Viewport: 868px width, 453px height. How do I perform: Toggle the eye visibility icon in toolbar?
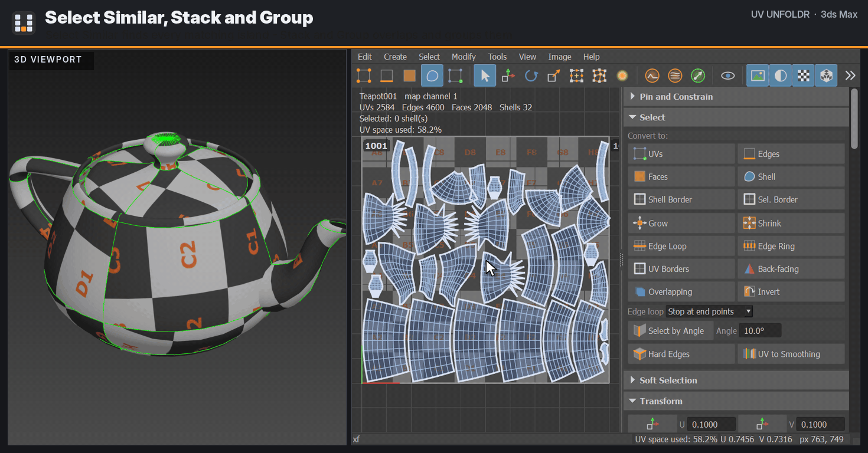point(728,75)
